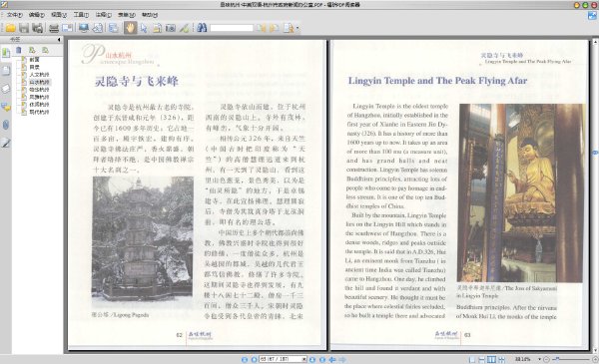Open the page number dropdown arrow

(x=304, y=359)
